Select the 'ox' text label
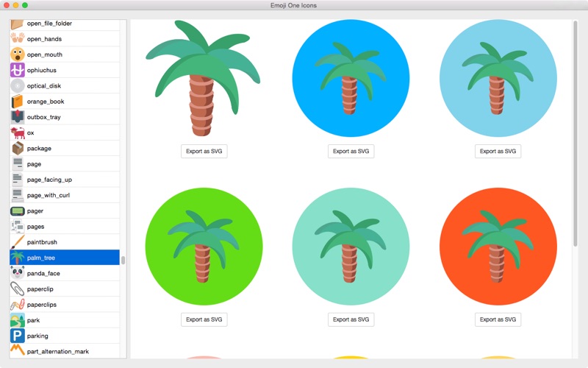Screen dimensions: 588x368 30,133
